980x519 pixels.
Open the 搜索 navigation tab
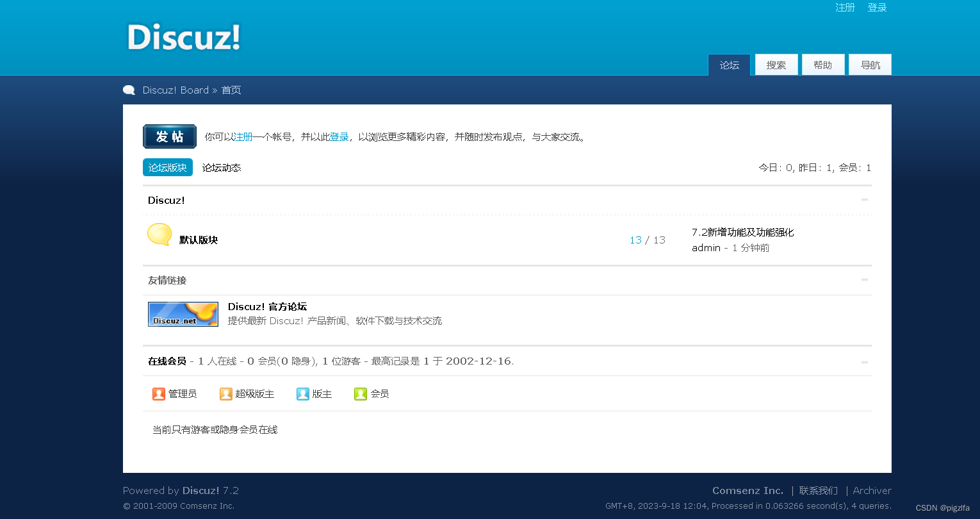tap(776, 64)
